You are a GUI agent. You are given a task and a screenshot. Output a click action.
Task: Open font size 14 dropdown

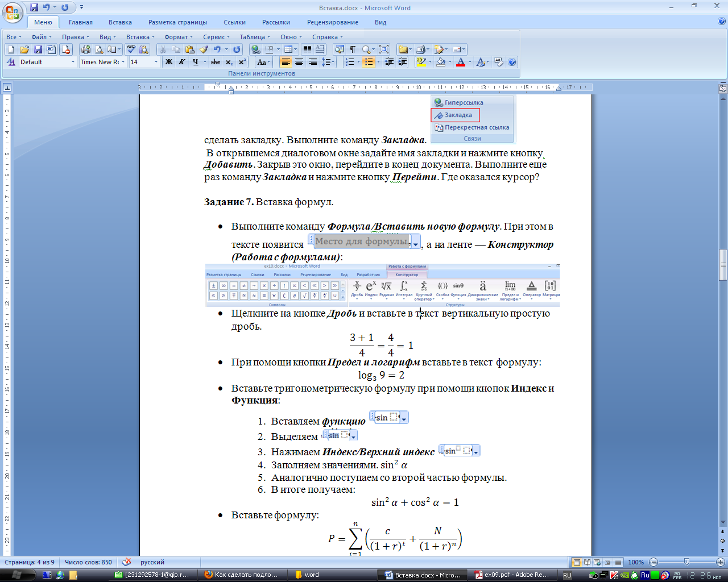click(x=156, y=62)
